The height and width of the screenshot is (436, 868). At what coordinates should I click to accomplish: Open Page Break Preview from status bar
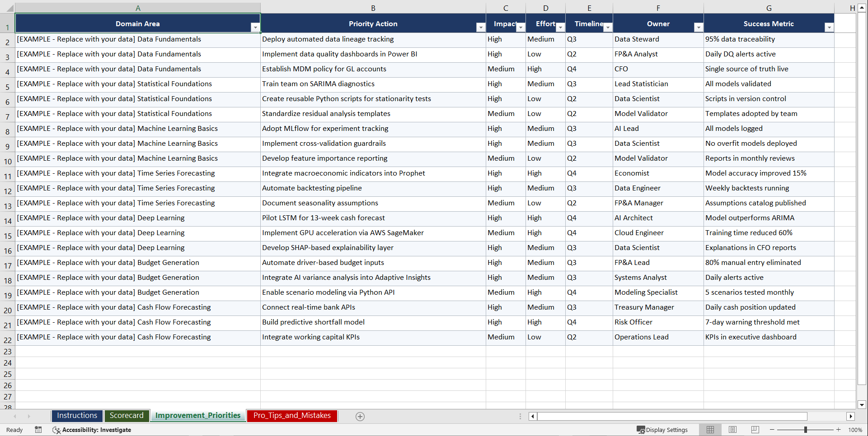pyautogui.click(x=755, y=430)
